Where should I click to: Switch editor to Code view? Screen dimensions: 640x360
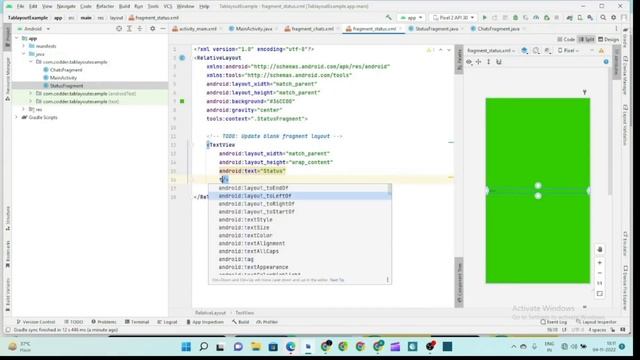566,39
